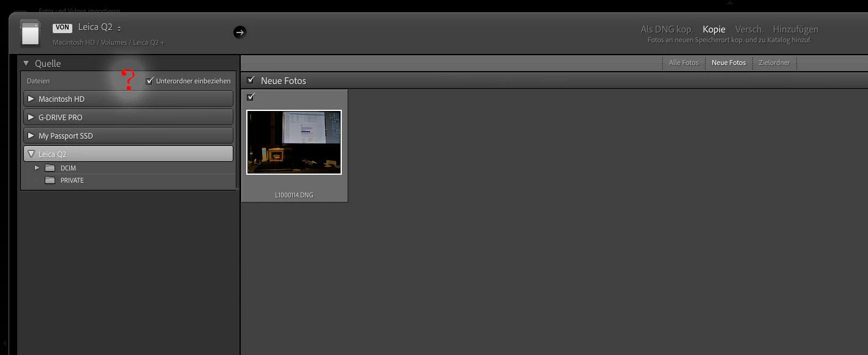
Task: Click the VON source label
Action: [62, 28]
